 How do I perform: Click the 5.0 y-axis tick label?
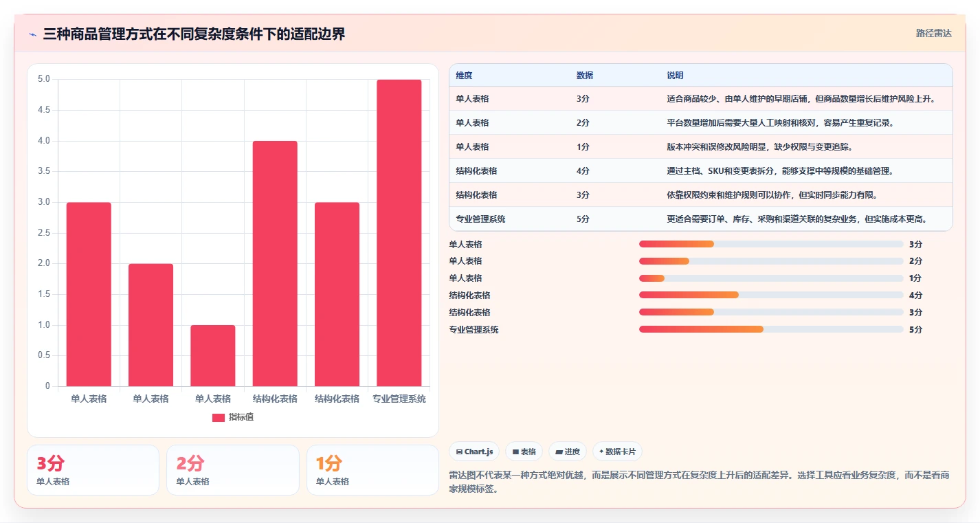tap(43, 79)
